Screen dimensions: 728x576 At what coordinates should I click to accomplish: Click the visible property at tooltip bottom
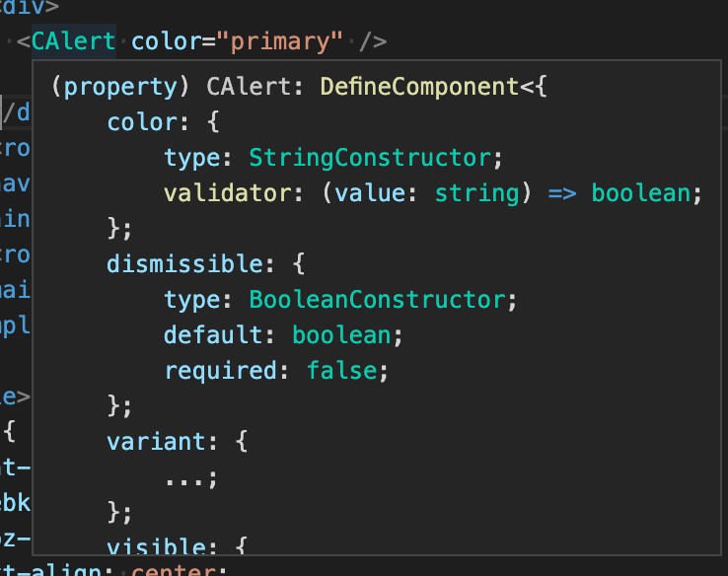coord(157,545)
